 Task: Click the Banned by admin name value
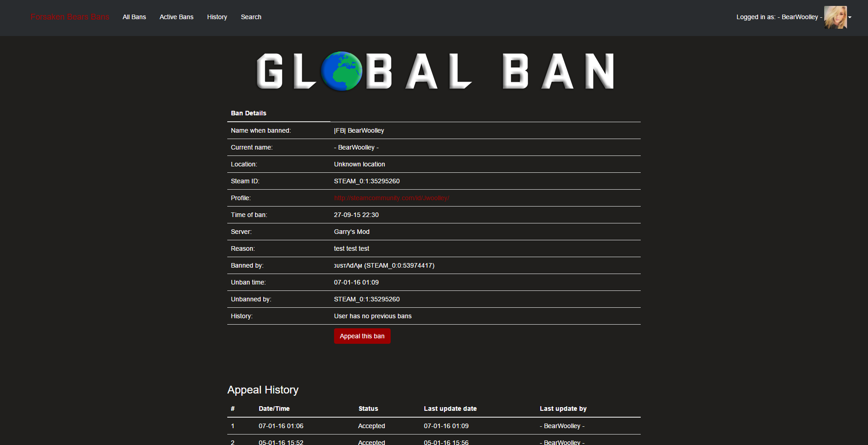click(348, 265)
